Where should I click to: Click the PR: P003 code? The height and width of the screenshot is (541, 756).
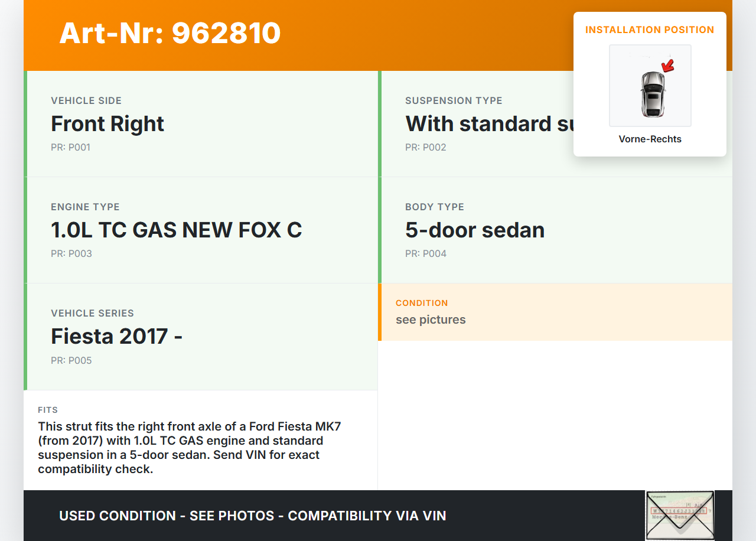click(x=71, y=254)
